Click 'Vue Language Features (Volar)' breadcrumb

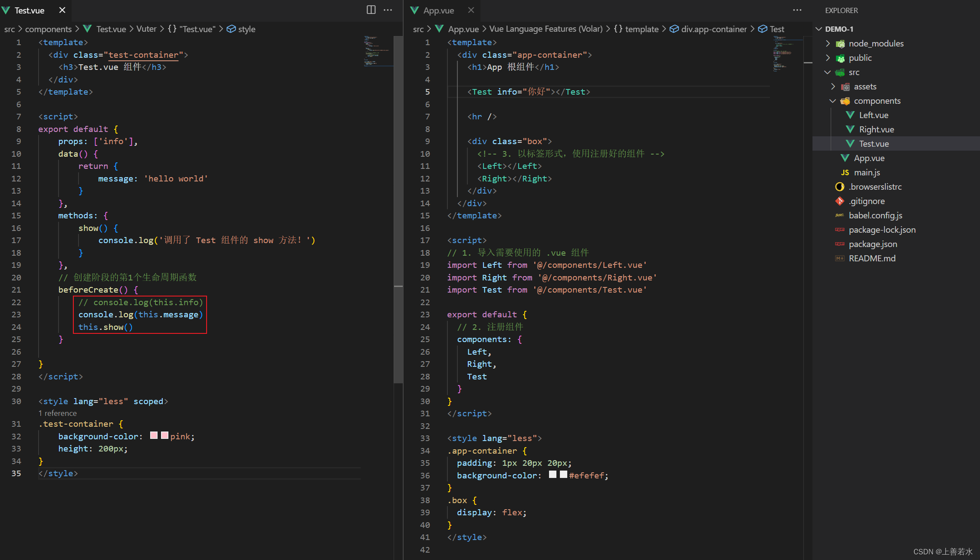546,29
